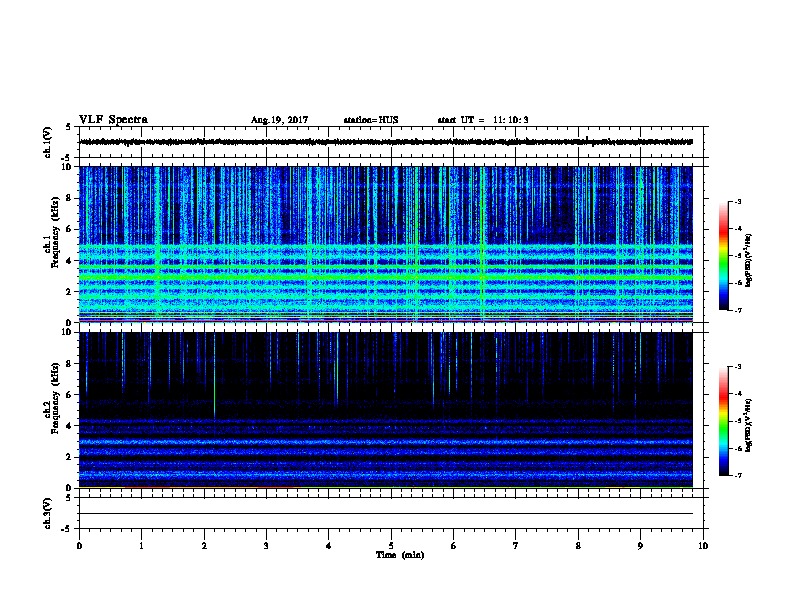Click the time axis tick label "4"
Image resolution: width=792 pixels, height=612 pixels.
329,546
